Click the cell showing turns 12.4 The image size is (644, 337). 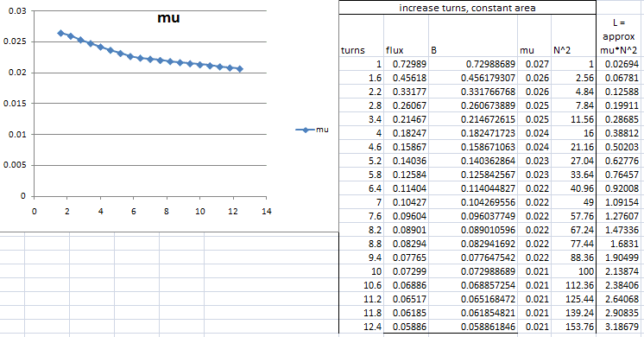[362, 327]
